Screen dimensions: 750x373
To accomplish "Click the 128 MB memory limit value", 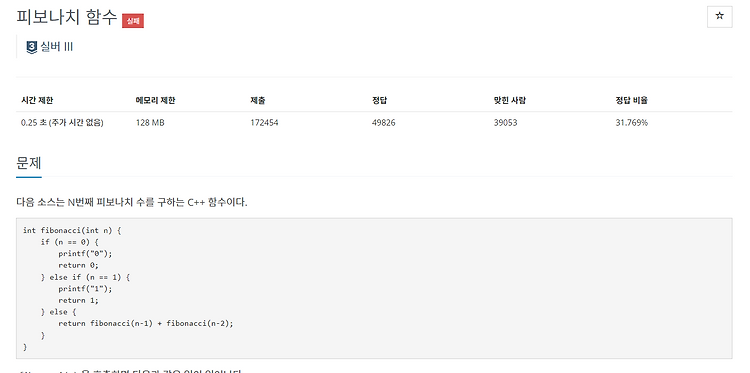I will pos(150,123).
